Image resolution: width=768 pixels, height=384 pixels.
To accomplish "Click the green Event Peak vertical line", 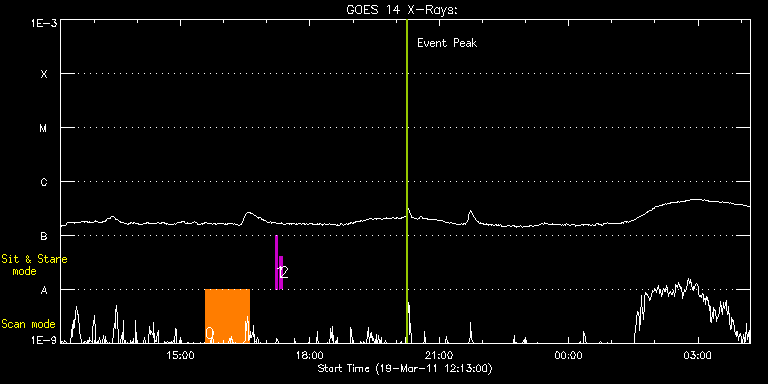I will (407, 181).
